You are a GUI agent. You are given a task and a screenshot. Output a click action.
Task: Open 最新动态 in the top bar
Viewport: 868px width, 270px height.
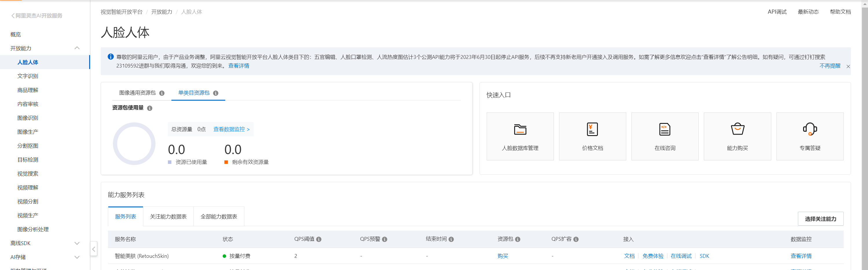tap(808, 12)
